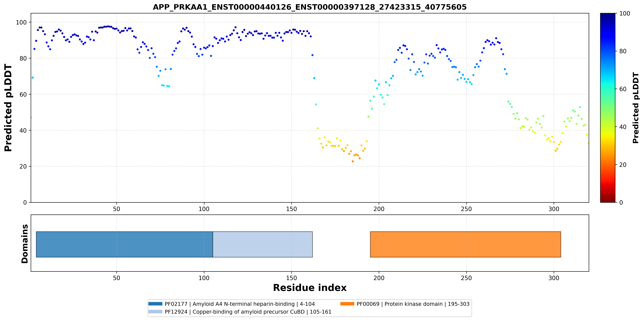Screen dimensions: 644x321
Task: Click the Copper-binding CuBD legend text
Action: pyautogui.click(x=248, y=312)
